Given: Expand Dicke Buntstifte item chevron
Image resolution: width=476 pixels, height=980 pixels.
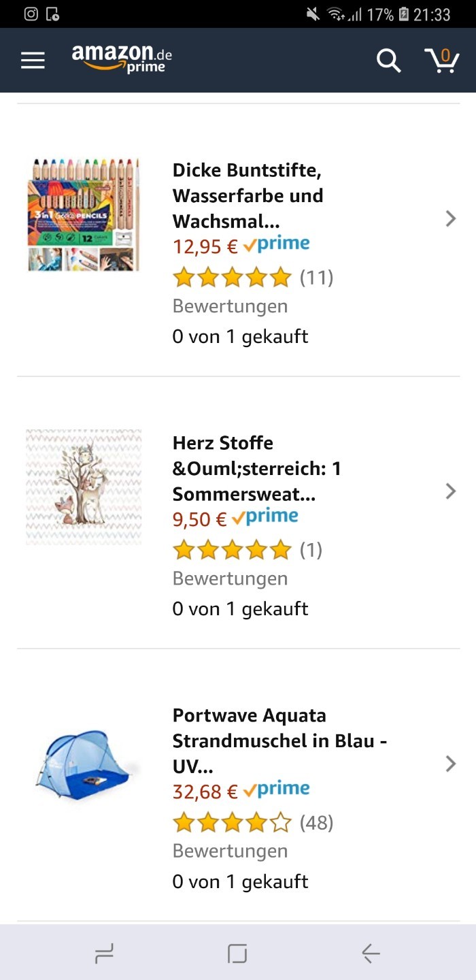Looking at the screenshot, I should tap(450, 218).
